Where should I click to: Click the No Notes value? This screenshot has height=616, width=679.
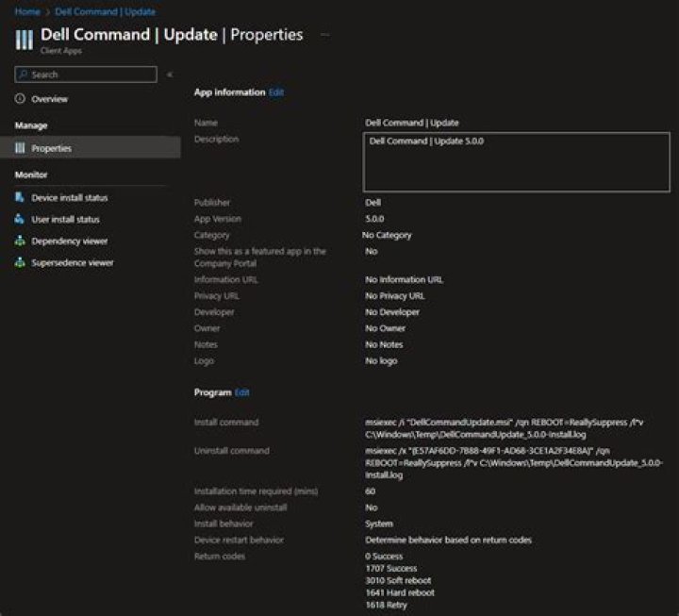[x=384, y=345]
